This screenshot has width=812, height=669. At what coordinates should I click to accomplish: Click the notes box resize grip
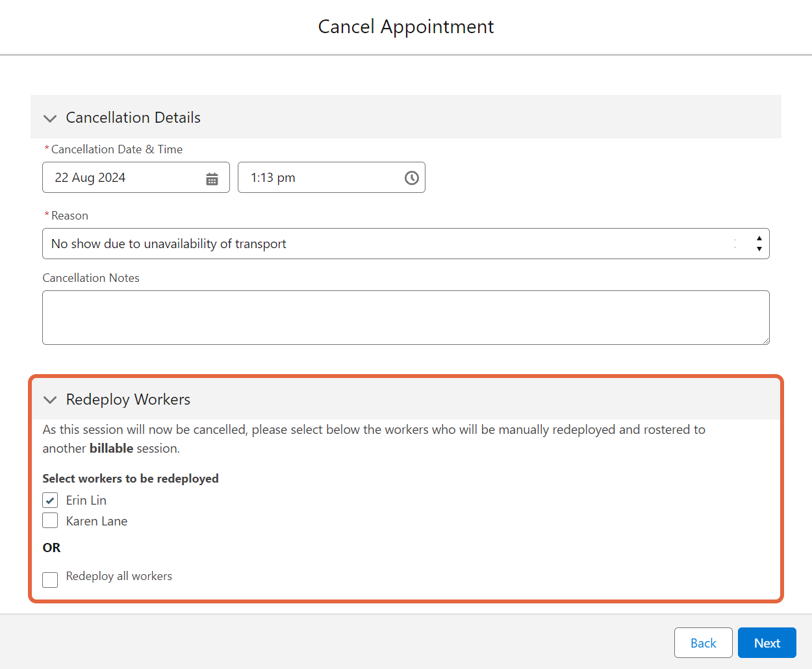point(766,340)
